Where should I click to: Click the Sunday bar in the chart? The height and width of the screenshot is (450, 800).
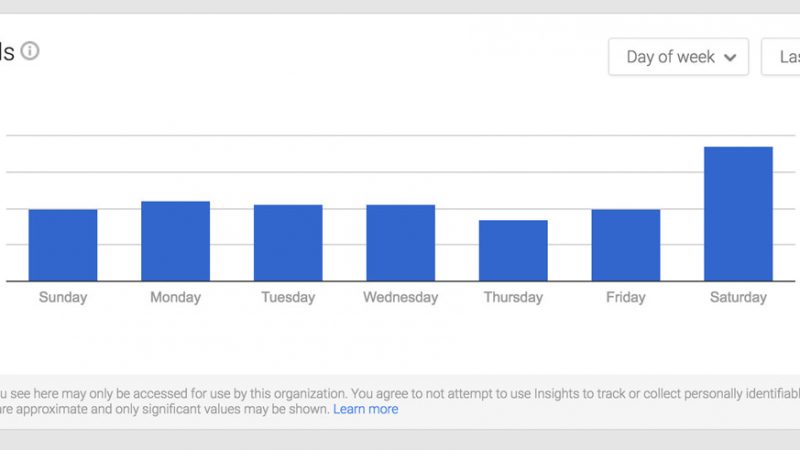pyautogui.click(x=63, y=245)
